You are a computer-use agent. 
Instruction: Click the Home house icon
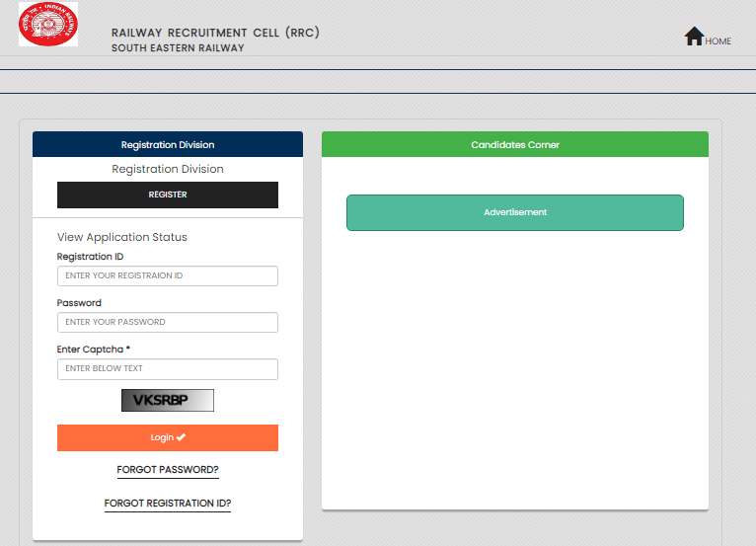(x=694, y=37)
